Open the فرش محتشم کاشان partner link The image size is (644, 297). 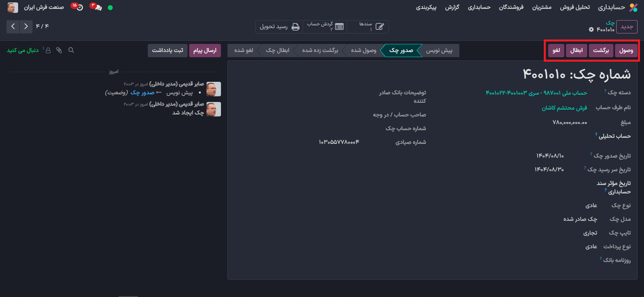pos(564,108)
